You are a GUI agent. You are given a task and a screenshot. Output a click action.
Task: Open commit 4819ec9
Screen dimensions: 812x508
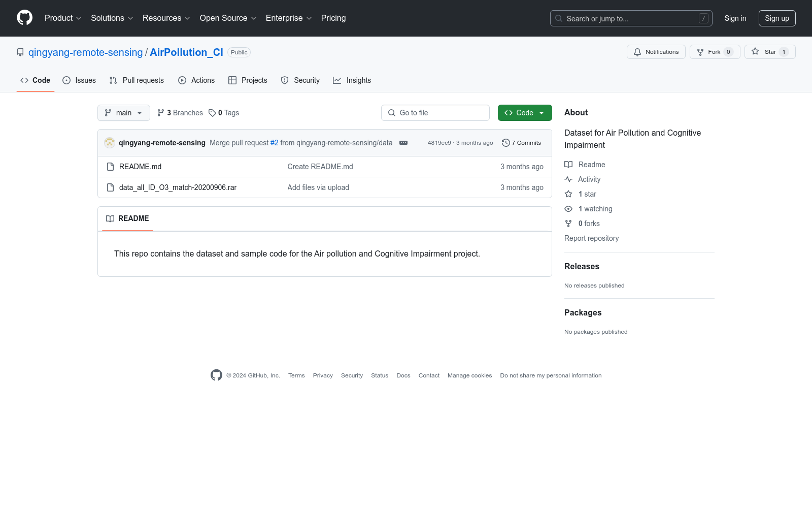coord(439,143)
